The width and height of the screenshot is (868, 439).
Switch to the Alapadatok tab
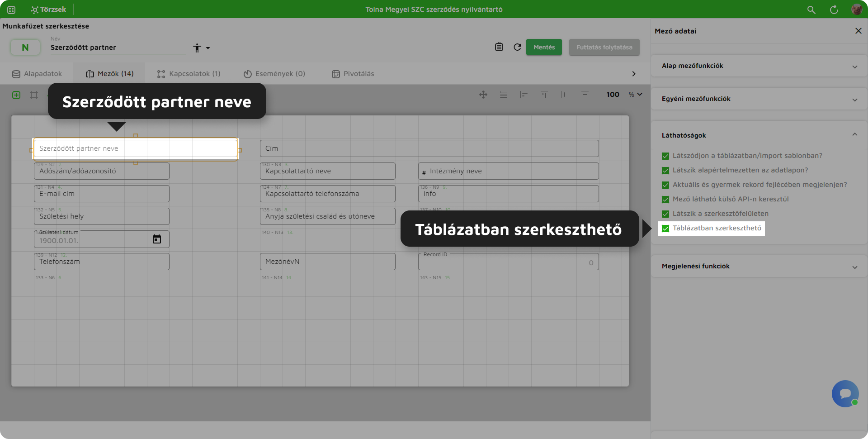pos(37,74)
